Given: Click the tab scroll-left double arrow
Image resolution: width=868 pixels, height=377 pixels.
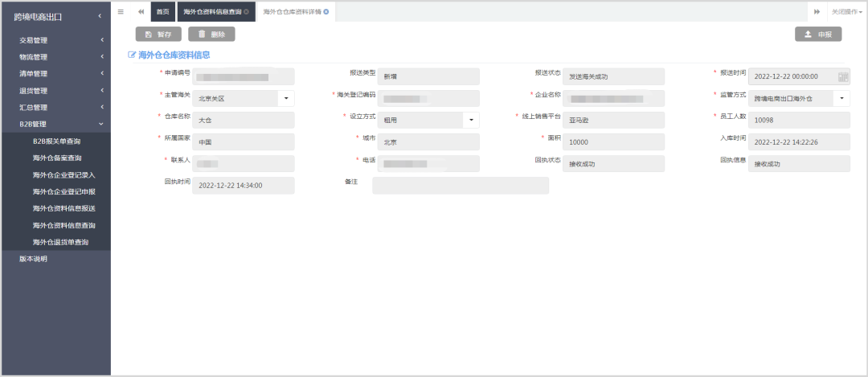Looking at the screenshot, I should tap(141, 11).
